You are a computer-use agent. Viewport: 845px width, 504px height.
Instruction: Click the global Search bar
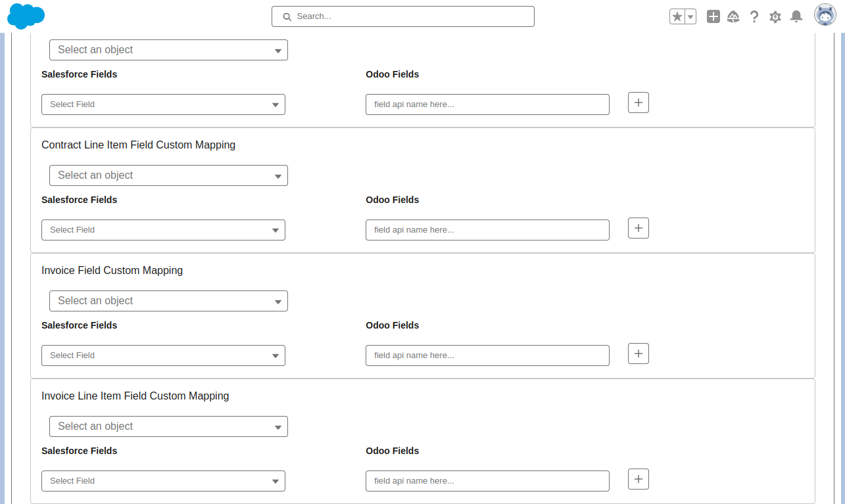(x=402, y=16)
